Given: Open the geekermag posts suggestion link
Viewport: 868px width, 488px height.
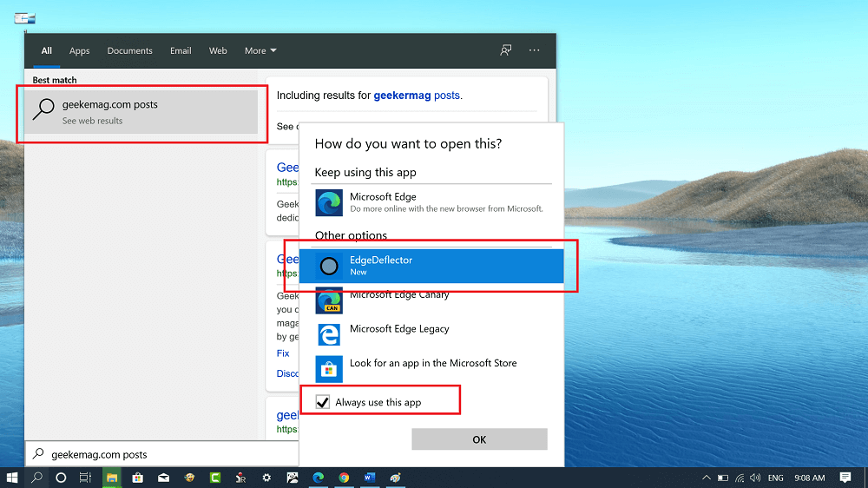Looking at the screenshot, I should click(x=417, y=96).
